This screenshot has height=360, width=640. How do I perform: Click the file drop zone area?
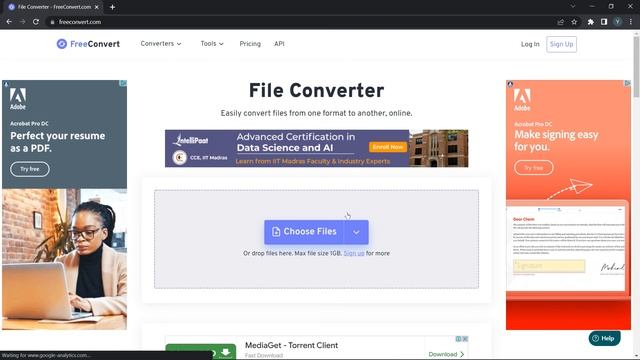(x=316, y=239)
